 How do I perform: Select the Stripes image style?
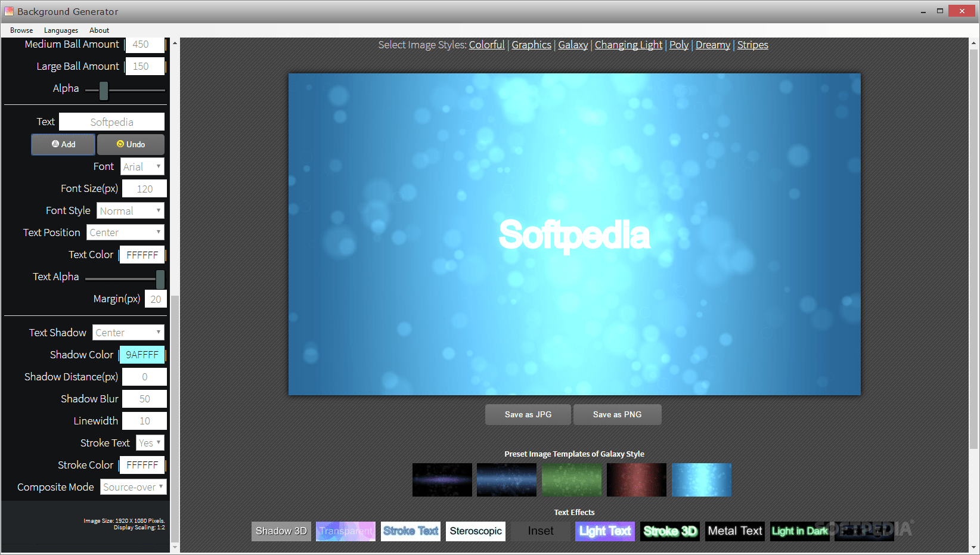pos(752,45)
